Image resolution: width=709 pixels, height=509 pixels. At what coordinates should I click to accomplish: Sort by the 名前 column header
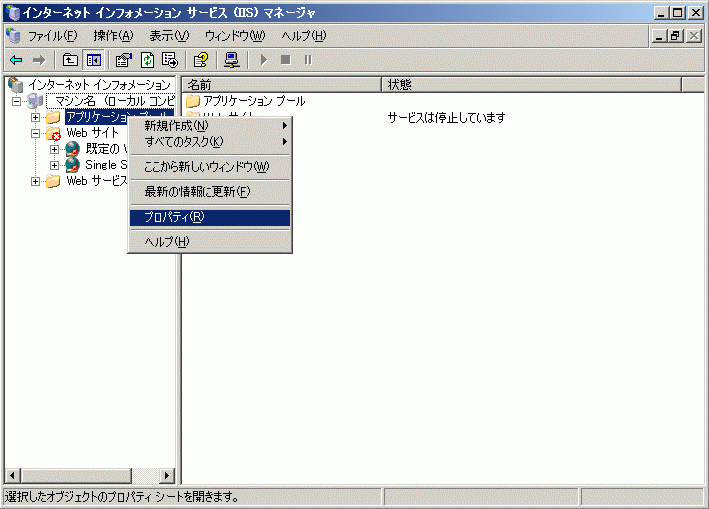pyautogui.click(x=281, y=85)
